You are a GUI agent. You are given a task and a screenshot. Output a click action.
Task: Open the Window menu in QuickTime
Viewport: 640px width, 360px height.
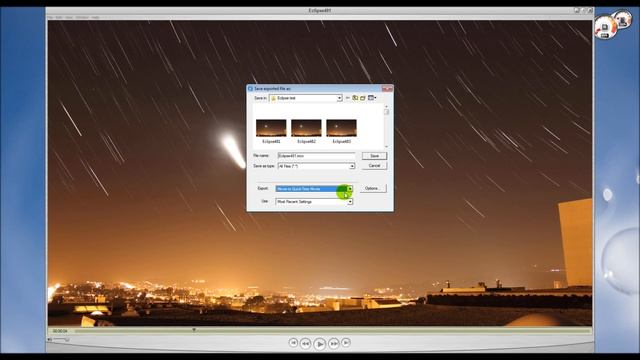pyautogui.click(x=82, y=18)
